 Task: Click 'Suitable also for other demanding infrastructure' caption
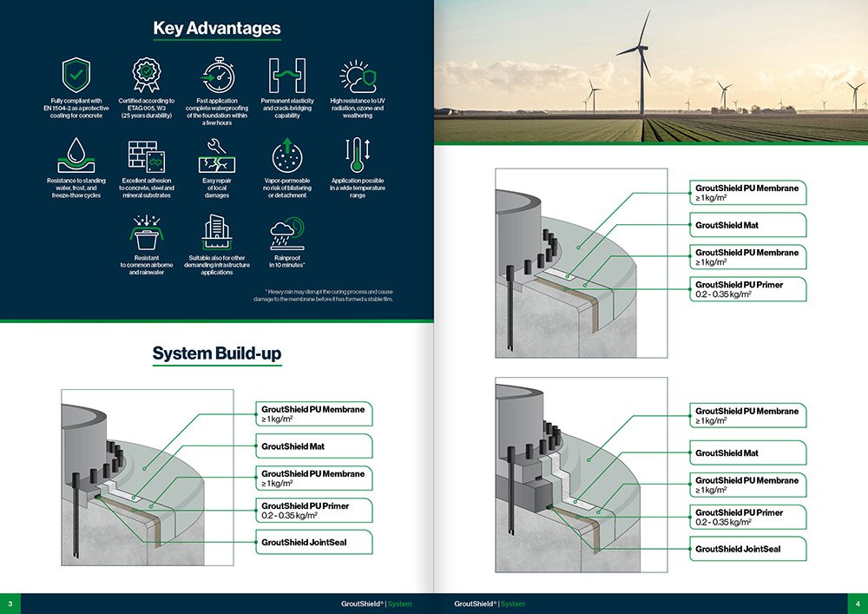pos(217,265)
